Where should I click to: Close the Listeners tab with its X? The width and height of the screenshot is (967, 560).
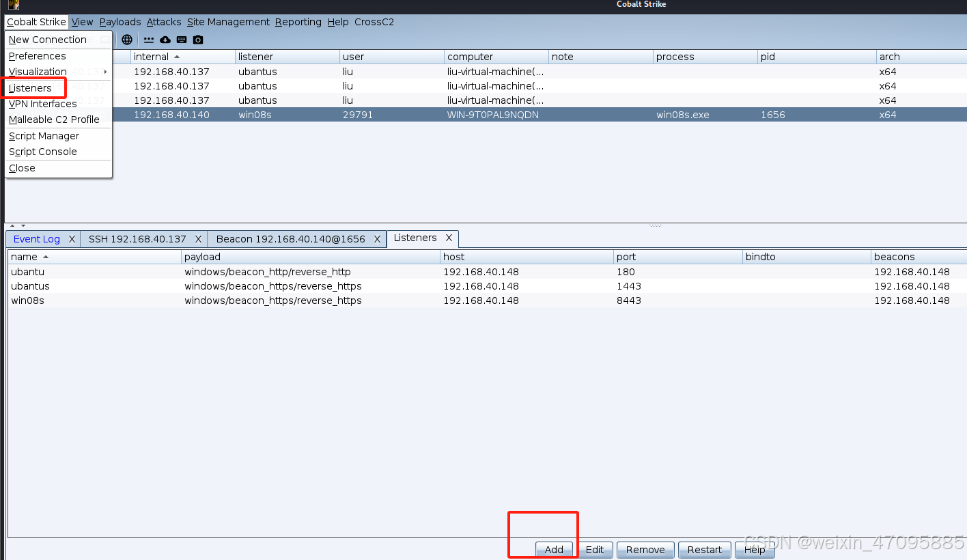click(449, 238)
